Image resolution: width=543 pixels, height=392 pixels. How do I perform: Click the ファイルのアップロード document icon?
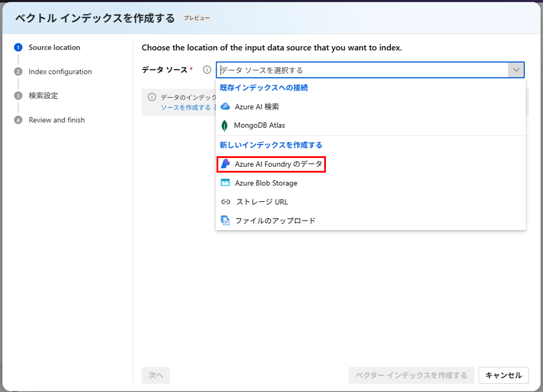(x=225, y=220)
